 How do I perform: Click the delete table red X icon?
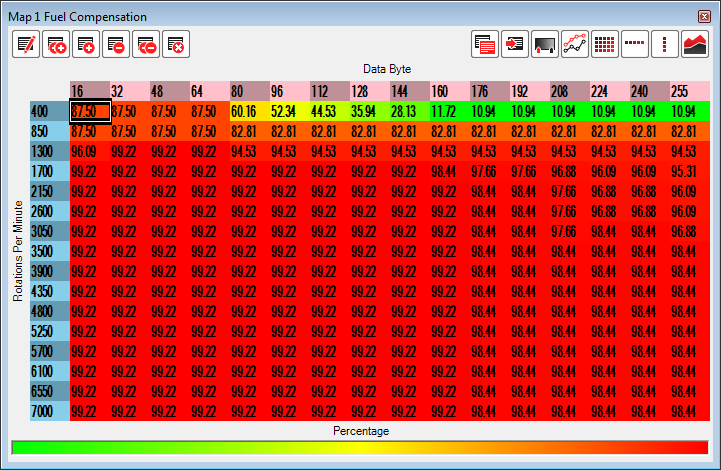click(176, 44)
